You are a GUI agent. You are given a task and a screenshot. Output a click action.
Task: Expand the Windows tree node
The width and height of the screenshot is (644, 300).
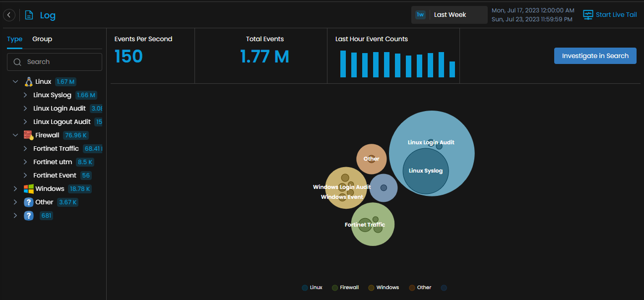15,189
